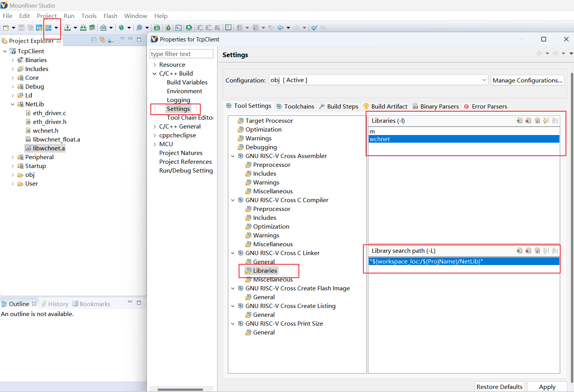The height and width of the screenshot is (392, 574).
Task: Click the Project Explorer view menu triangle
Action: [x=122, y=39]
